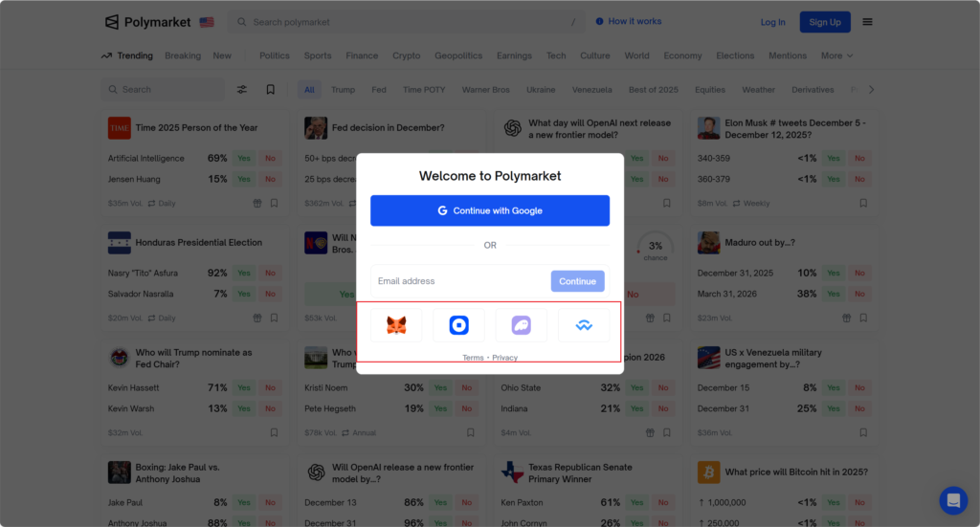Click No for Kevin Hassett

(270, 388)
